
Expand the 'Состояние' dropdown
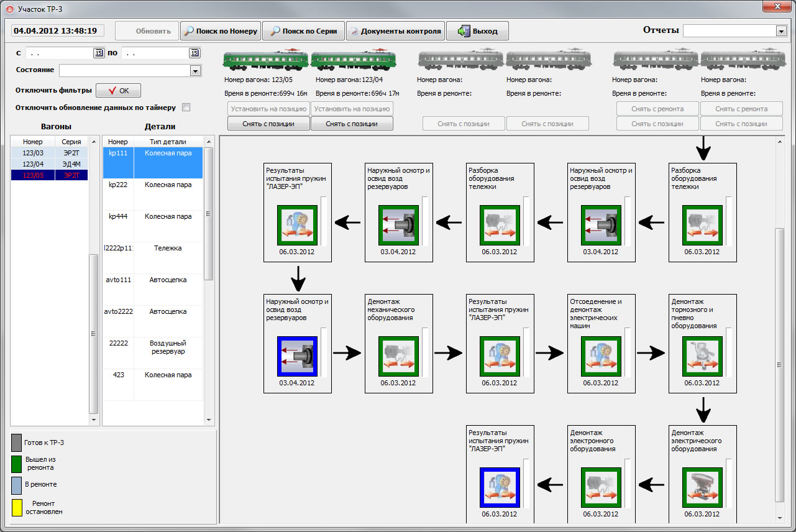(x=195, y=71)
